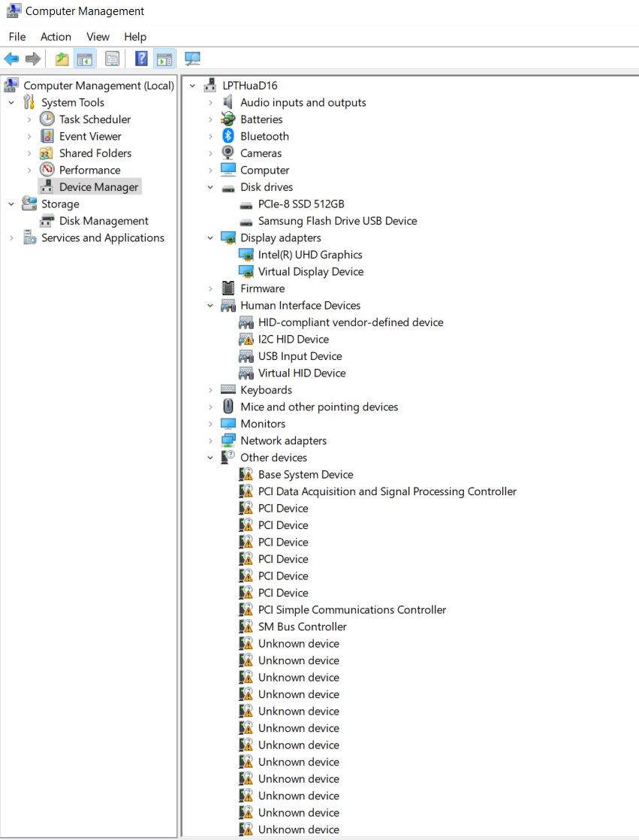Click the Scan for hardware changes monitor icon

coord(192,59)
